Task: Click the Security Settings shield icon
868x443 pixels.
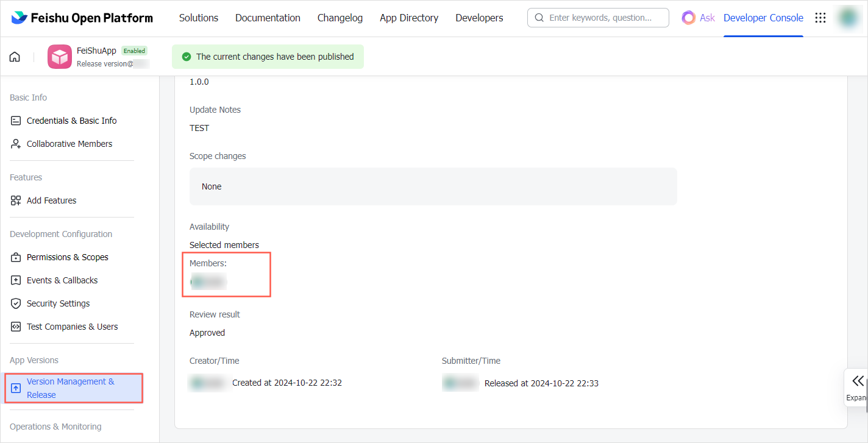Action: coord(16,303)
